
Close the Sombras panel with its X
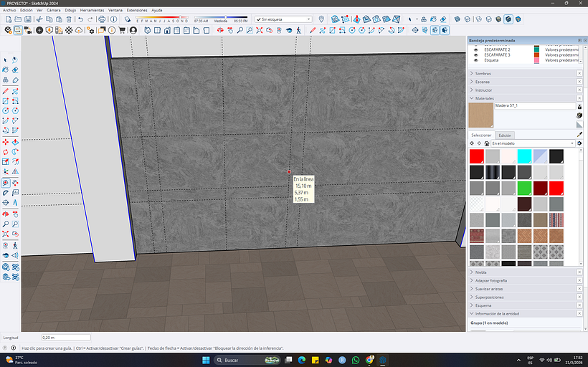pyautogui.click(x=579, y=74)
